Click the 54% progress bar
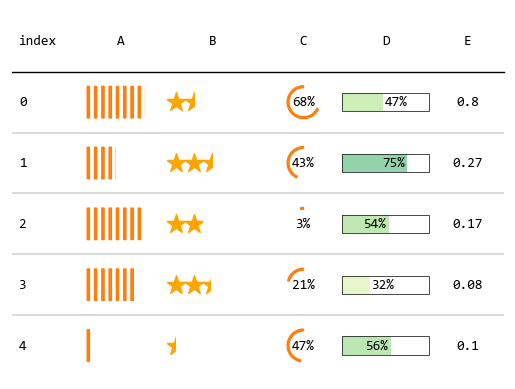Image resolution: width=515 pixels, height=389 pixels. pos(386,224)
